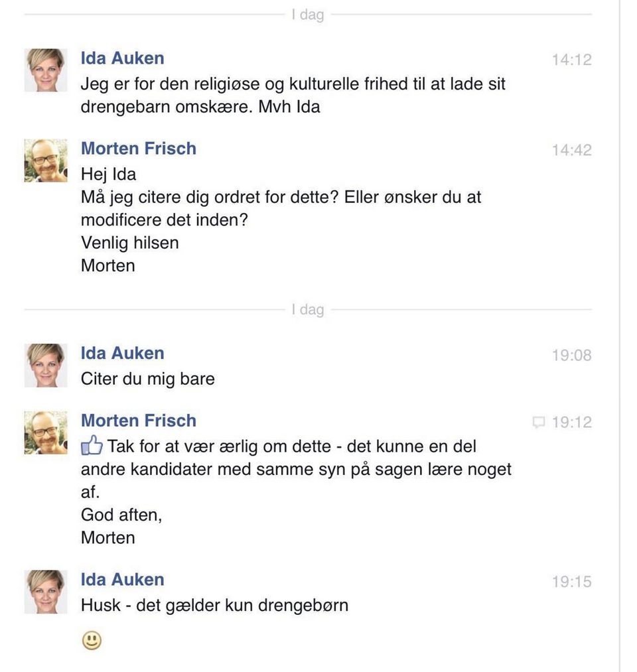This screenshot has width=637, height=672.
Task: Open Ida Auken's avatar on the 14:12 message
Action: (46, 70)
